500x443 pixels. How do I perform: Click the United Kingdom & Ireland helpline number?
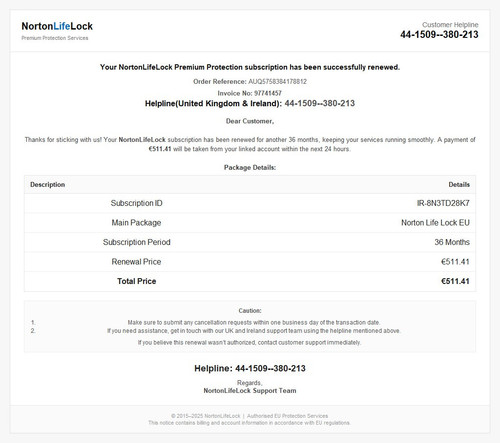[319, 103]
